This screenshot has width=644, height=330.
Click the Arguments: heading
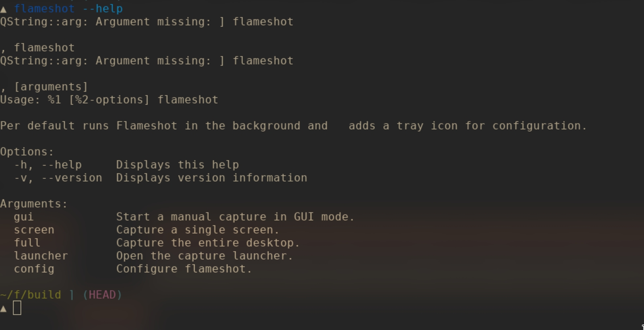34,204
